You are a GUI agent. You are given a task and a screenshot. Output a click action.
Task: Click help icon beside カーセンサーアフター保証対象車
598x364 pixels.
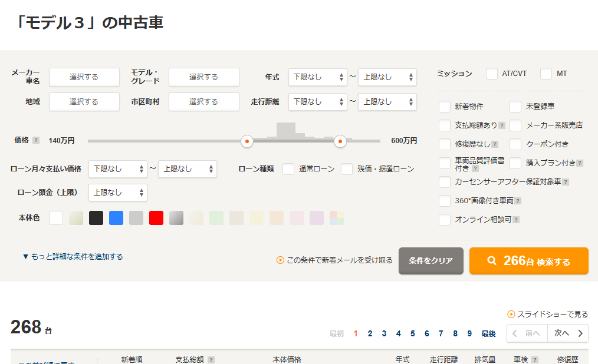point(566,182)
